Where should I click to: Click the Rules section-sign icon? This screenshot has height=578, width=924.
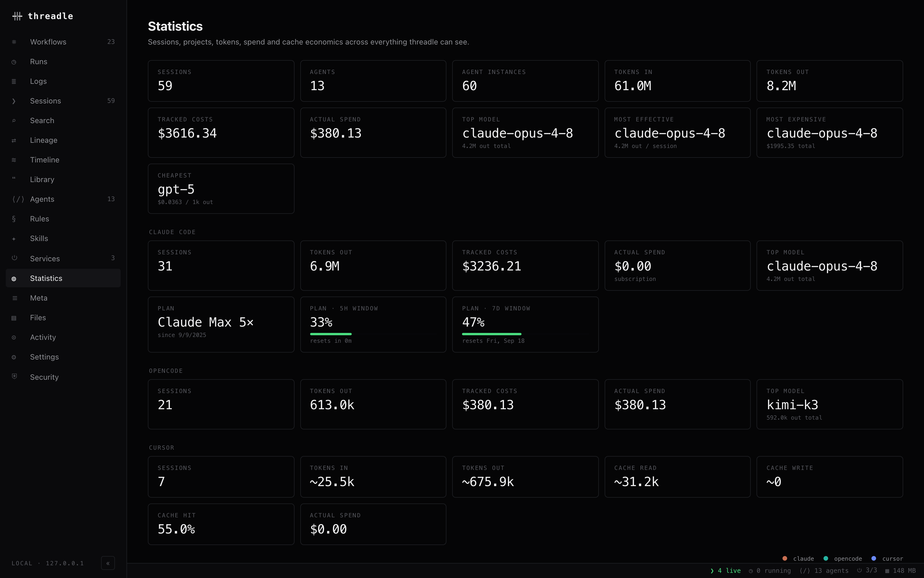[14, 219]
